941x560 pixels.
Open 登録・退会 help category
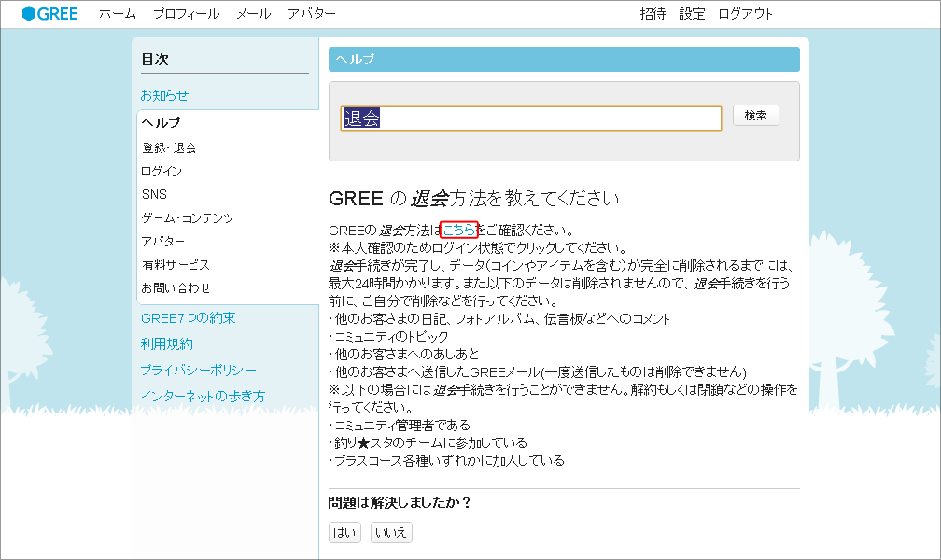pyautogui.click(x=169, y=147)
